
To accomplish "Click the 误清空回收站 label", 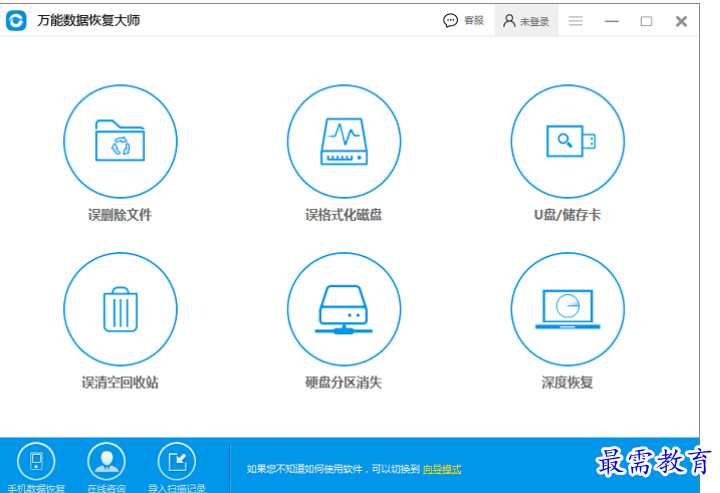I will (x=120, y=382).
